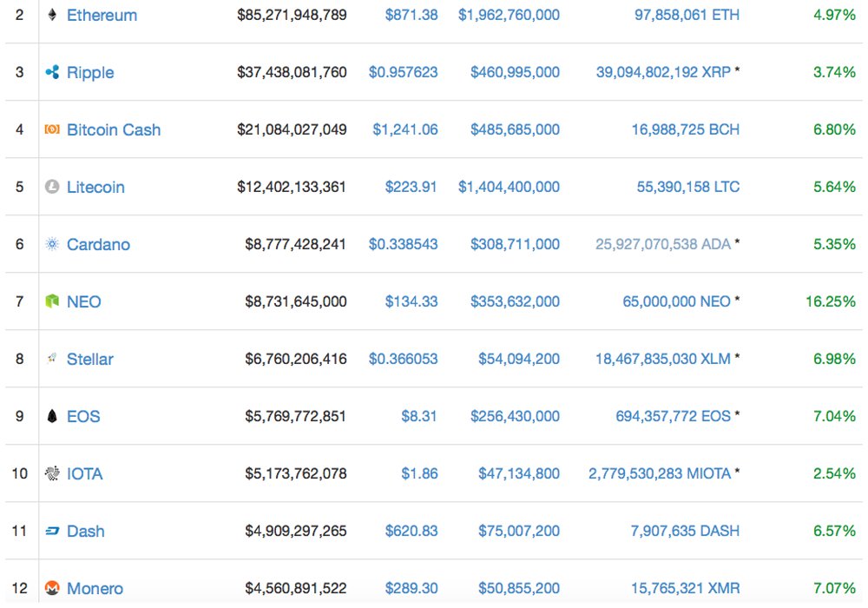
Task: Click the IOTA logo icon
Action: [52, 473]
